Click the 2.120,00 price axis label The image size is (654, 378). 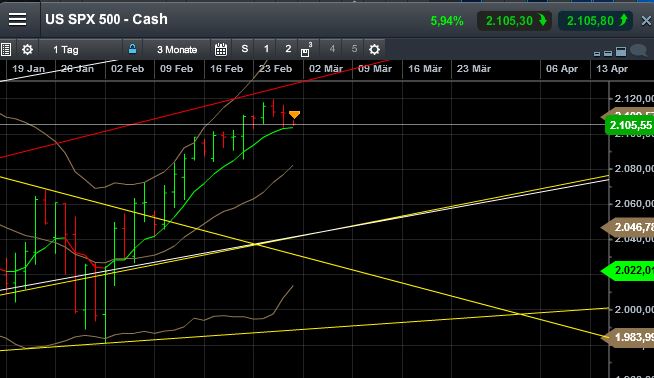tap(634, 98)
